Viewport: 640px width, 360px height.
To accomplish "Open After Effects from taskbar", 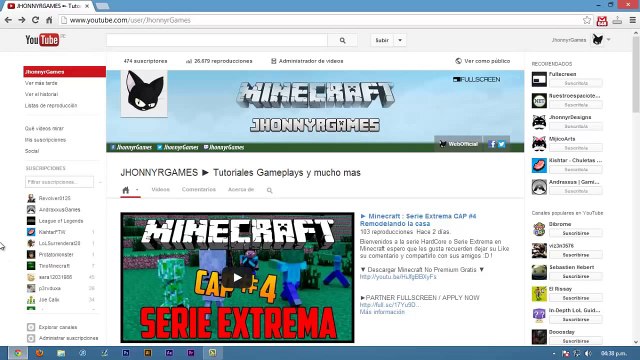I will click(x=169, y=353).
